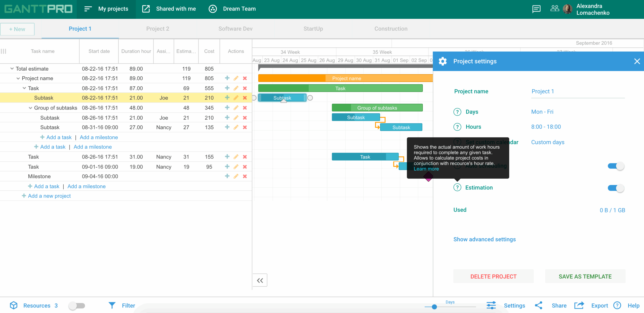Open Help from the bottom bar

617,305
